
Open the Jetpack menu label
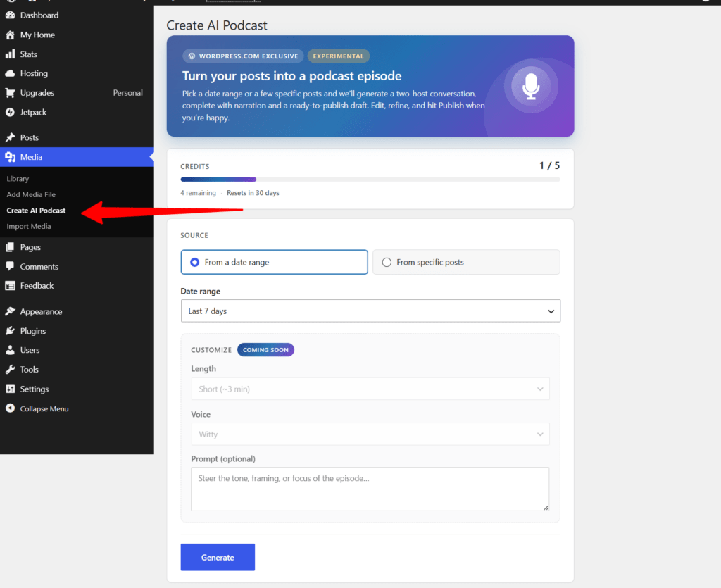[x=33, y=112]
